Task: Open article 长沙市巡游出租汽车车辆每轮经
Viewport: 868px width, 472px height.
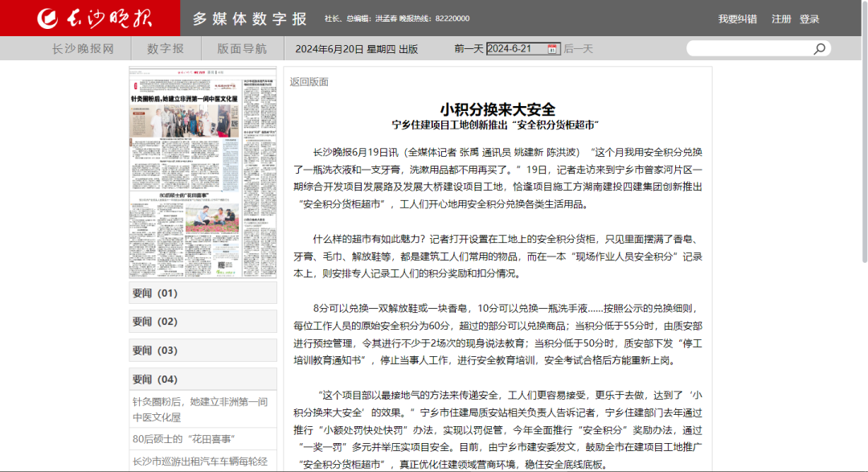Action: (200, 461)
